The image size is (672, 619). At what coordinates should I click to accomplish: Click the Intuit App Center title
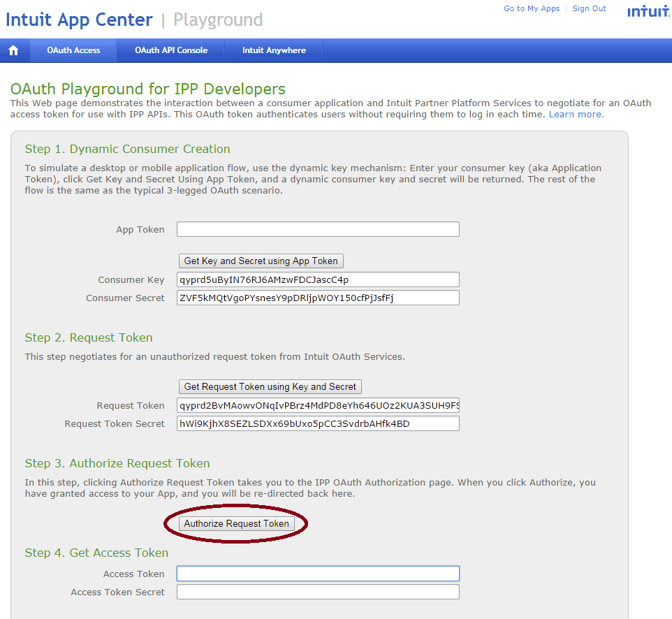[x=80, y=20]
